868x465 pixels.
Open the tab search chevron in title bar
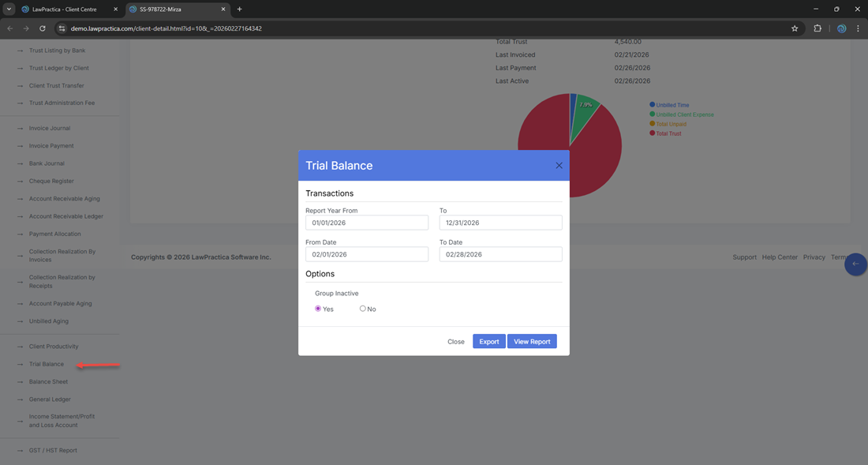click(x=9, y=9)
